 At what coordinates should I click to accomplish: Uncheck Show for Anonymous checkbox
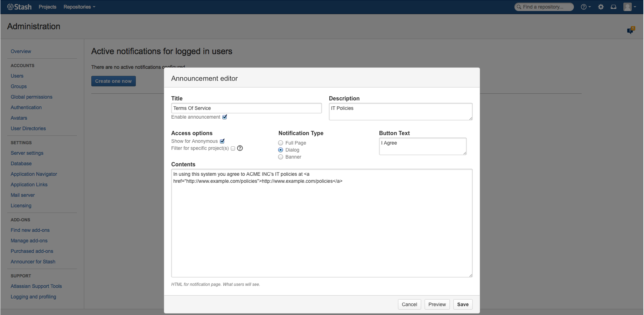222,141
